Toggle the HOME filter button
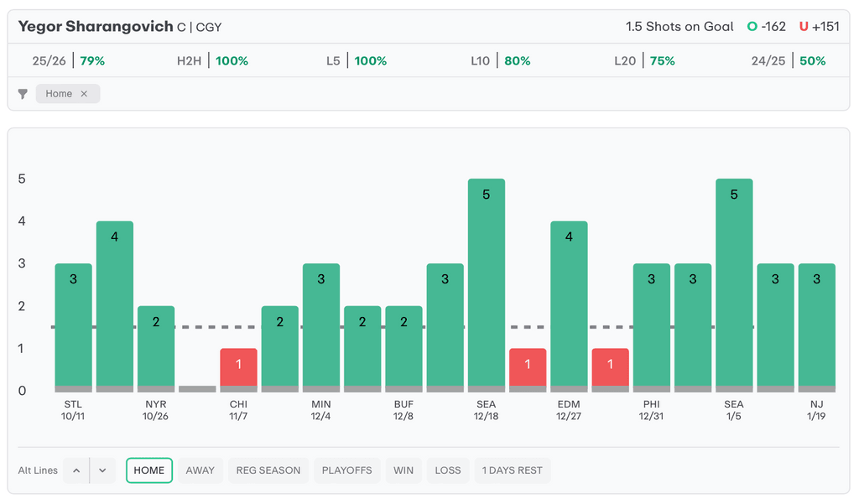This screenshot has height=504, width=859. (149, 470)
